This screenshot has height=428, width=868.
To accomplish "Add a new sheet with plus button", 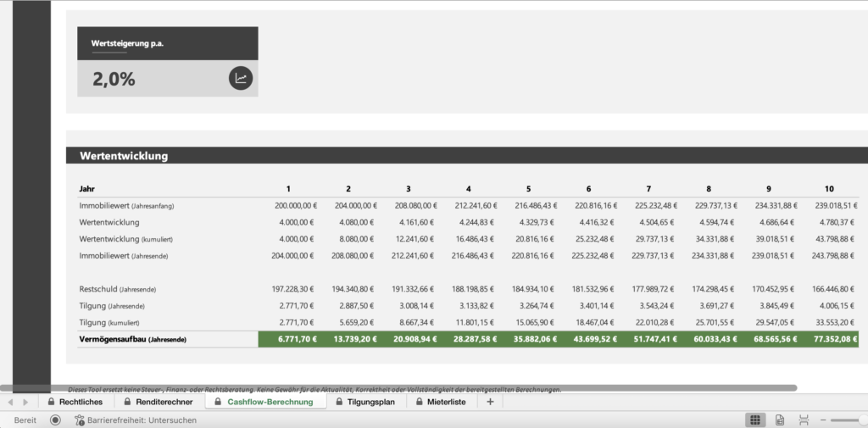I will coord(489,402).
